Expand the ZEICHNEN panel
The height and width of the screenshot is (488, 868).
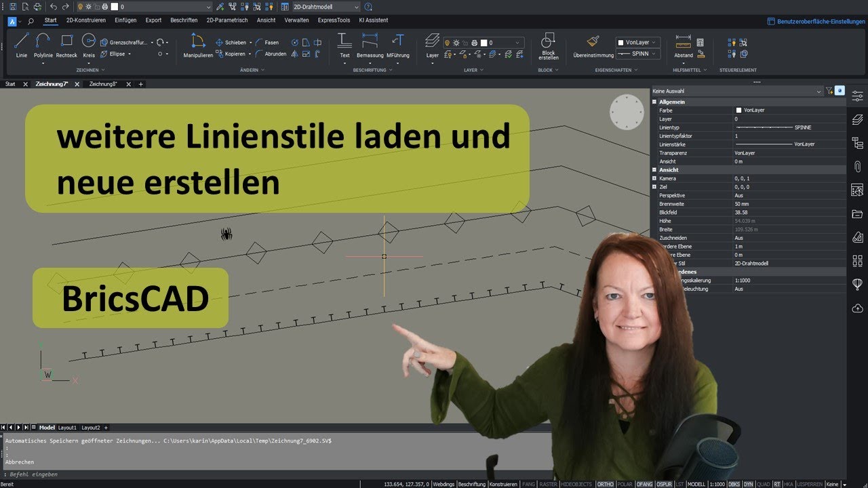coord(90,70)
